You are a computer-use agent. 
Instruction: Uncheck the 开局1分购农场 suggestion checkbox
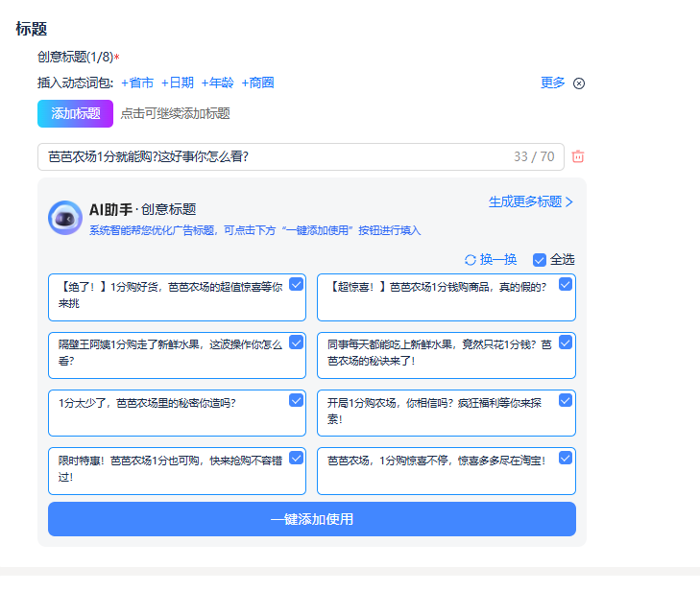[566, 400]
